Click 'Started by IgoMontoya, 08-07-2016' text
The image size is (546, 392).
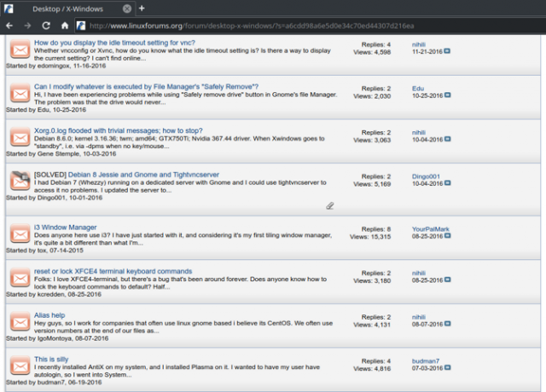click(x=57, y=338)
